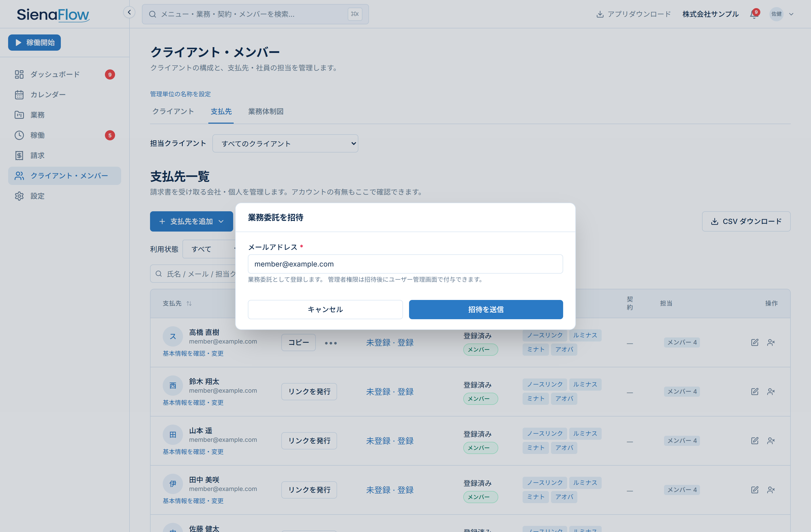Click CSV ダウンロード button

pos(746,221)
